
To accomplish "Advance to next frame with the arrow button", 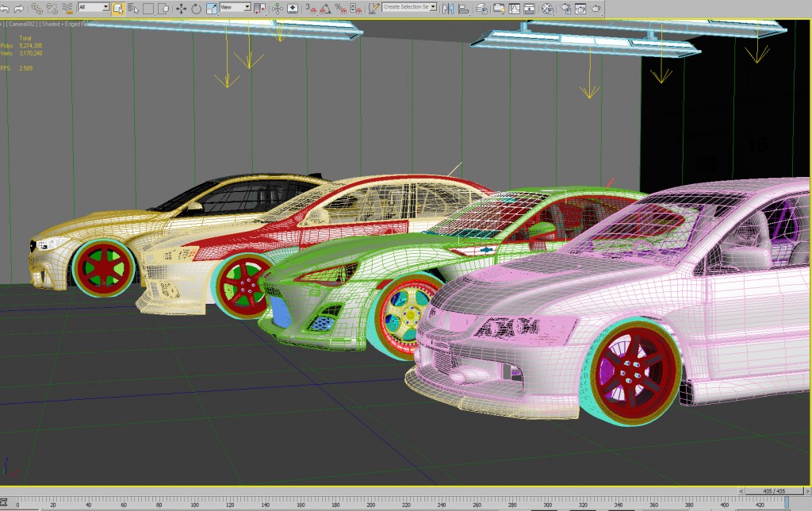I will pyautogui.click(x=806, y=490).
